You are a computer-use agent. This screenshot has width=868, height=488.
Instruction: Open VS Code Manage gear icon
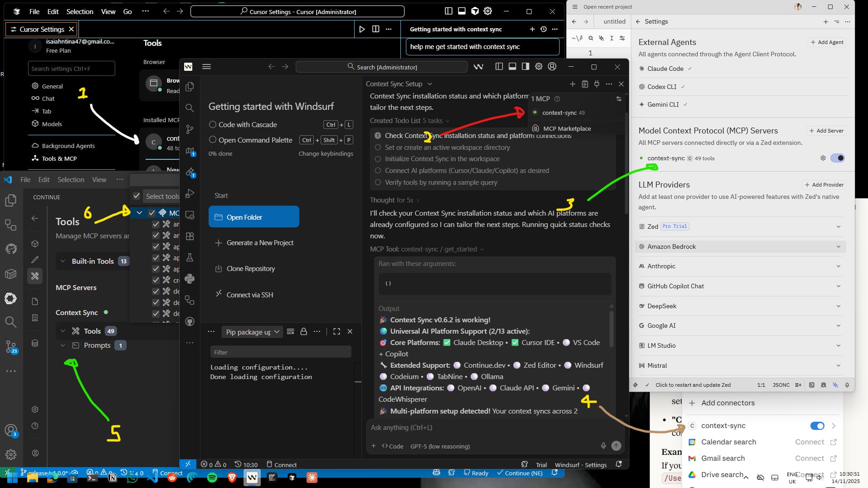point(11,454)
